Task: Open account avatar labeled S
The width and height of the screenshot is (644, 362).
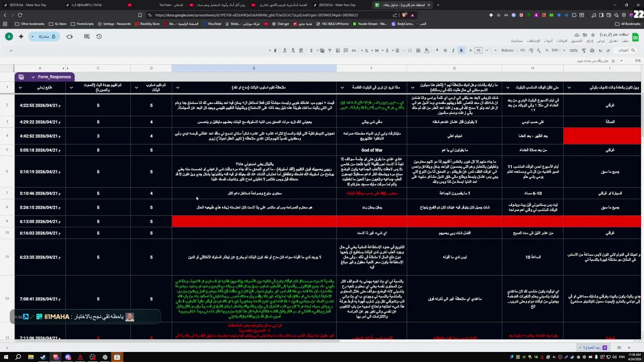Action: tap(9, 36)
